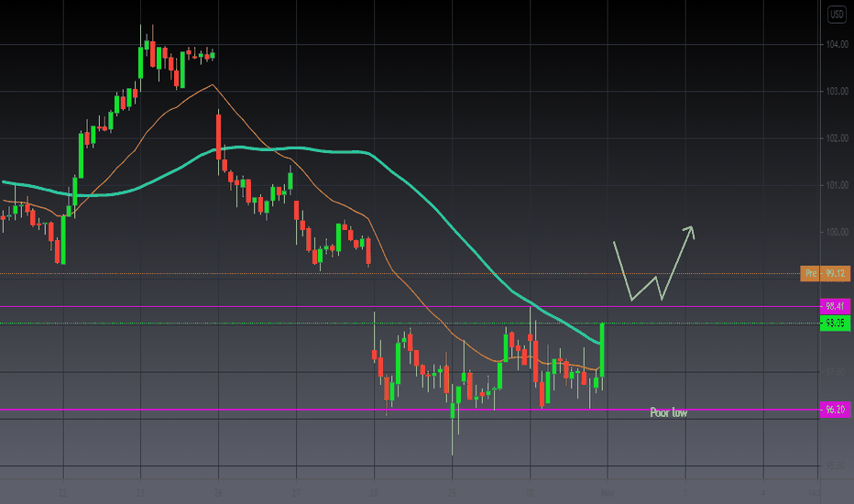Screen dimensions: 854x504
Task: Click the 26 date label on time axis
Action: click(218, 493)
